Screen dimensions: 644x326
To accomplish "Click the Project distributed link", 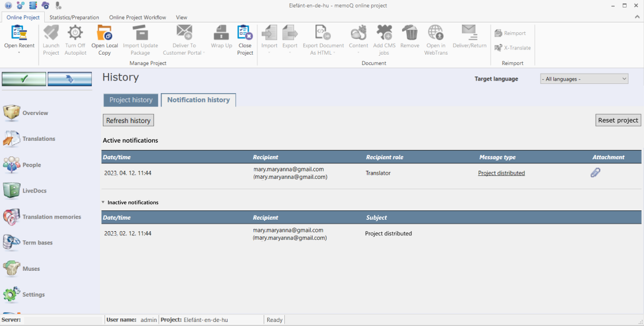I will click(501, 173).
